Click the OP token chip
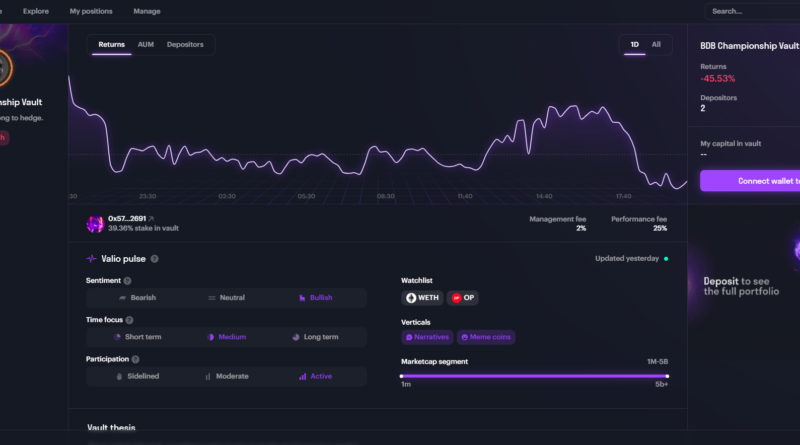 click(x=464, y=298)
